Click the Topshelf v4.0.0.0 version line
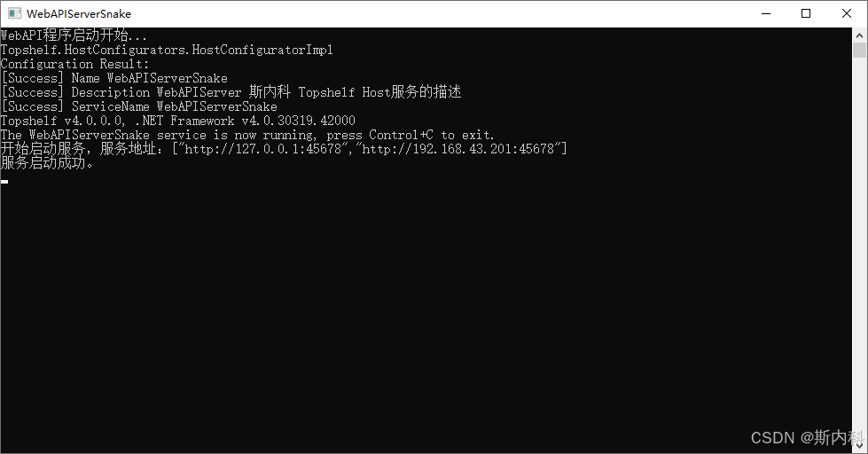The height and width of the screenshot is (454, 868). [177, 121]
